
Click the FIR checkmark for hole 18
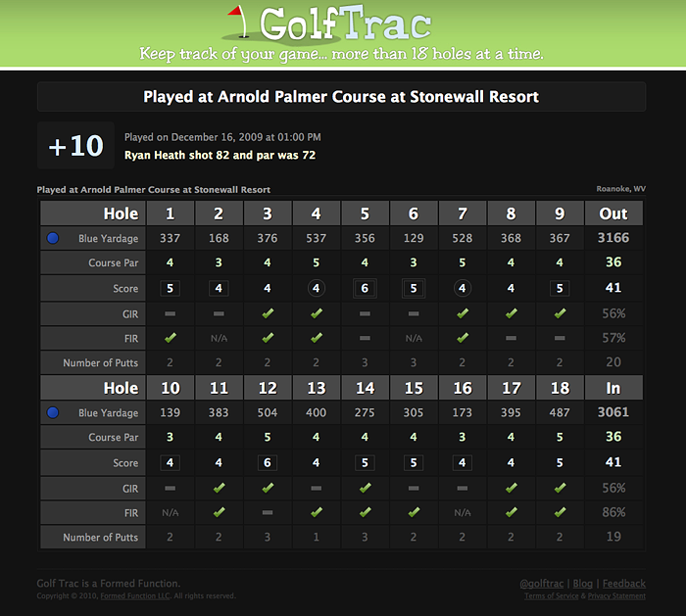[x=560, y=512]
